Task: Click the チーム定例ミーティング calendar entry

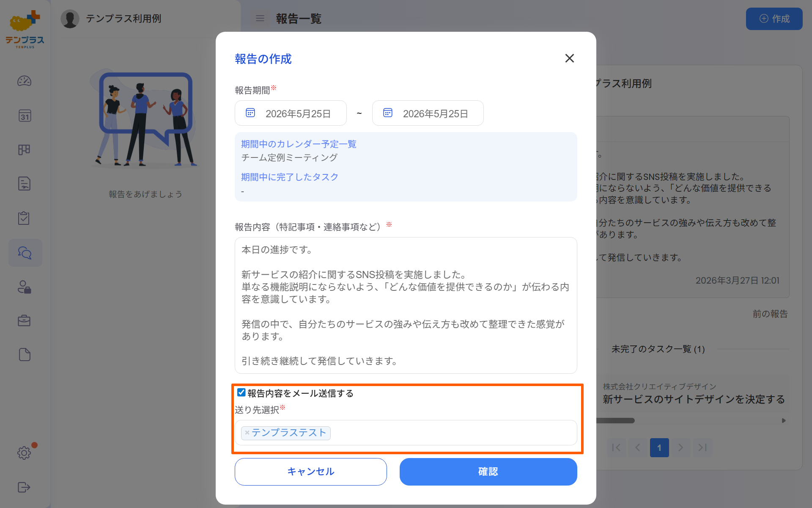Action: [x=289, y=157]
